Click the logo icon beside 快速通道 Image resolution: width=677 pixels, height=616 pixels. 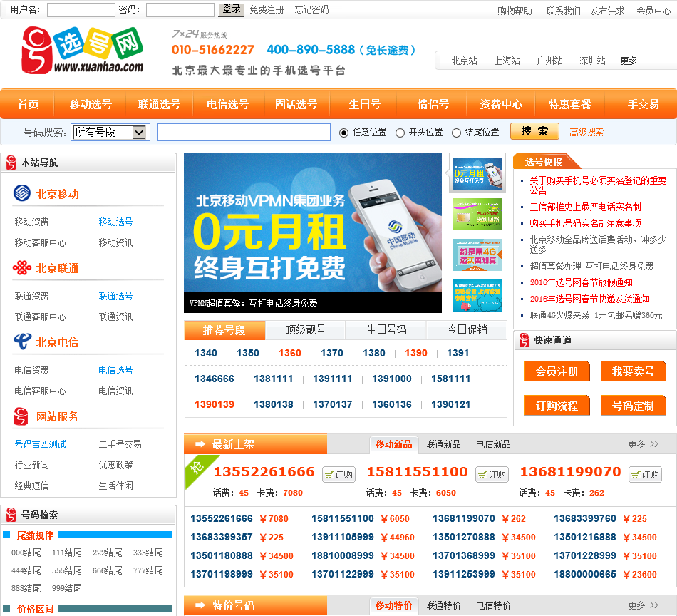[x=524, y=340]
